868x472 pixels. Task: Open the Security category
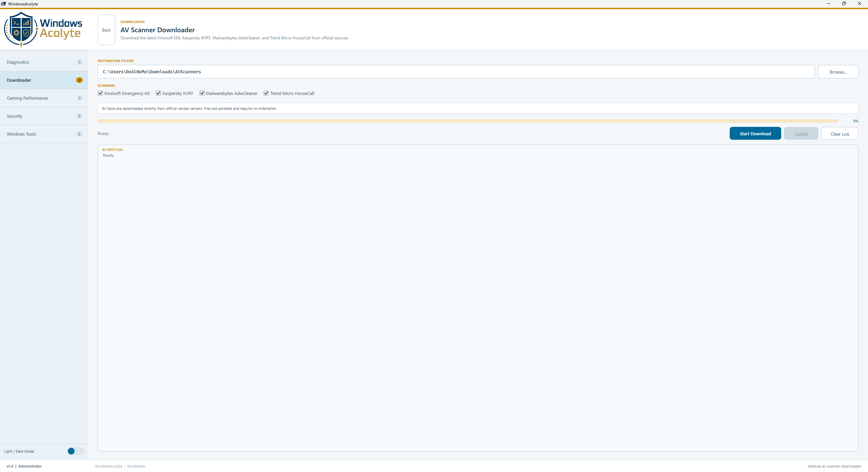click(x=44, y=116)
